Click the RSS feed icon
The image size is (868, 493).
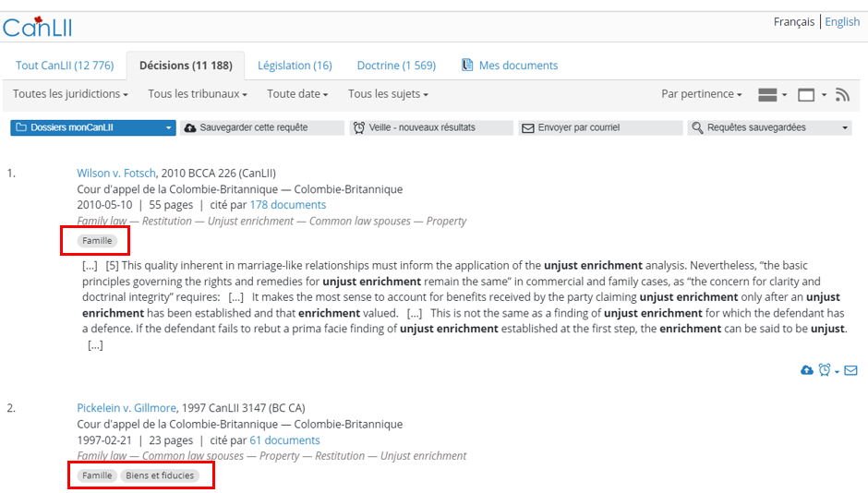click(x=841, y=94)
